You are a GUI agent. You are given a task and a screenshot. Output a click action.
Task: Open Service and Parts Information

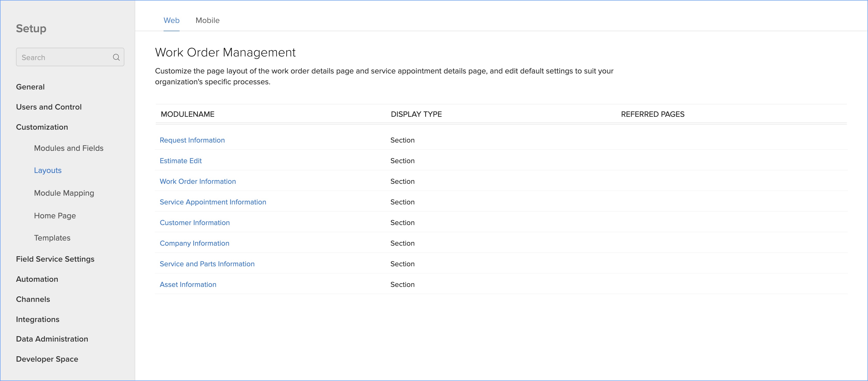[x=207, y=264]
